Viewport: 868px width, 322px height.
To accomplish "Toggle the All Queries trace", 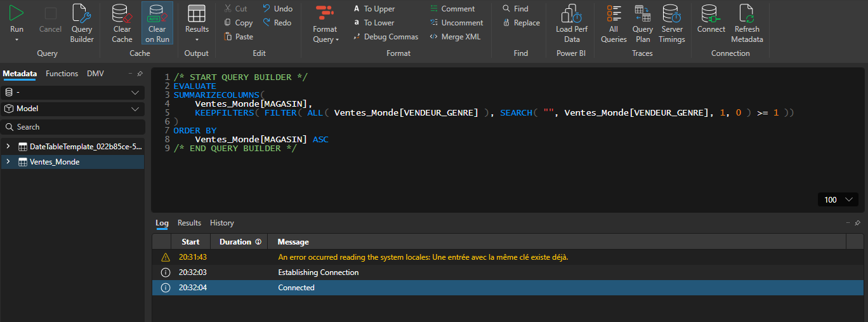I will click(614, 23).
